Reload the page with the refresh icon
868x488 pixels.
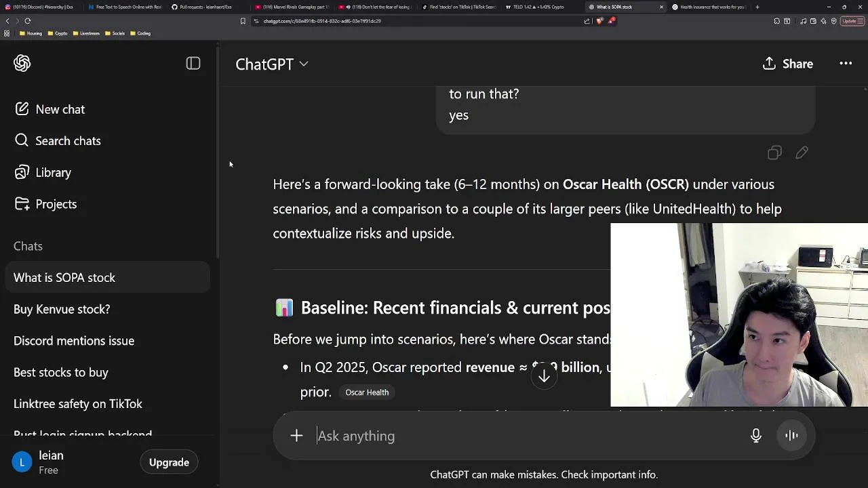(x=28, y=21)
